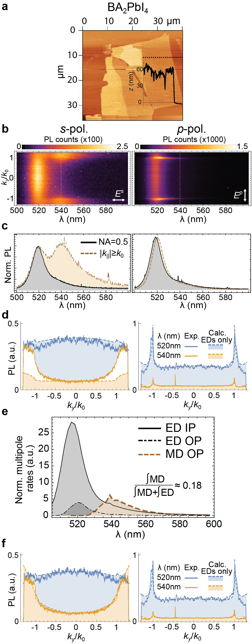
Task: Click the blue dashed calc. swatch in panel d
Action: coord(215,347)
